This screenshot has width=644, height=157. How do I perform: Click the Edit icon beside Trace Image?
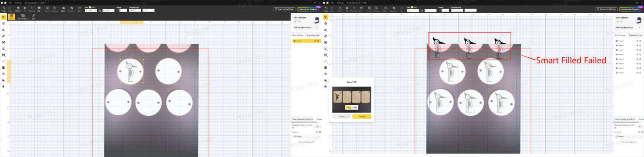coord(33,16)
